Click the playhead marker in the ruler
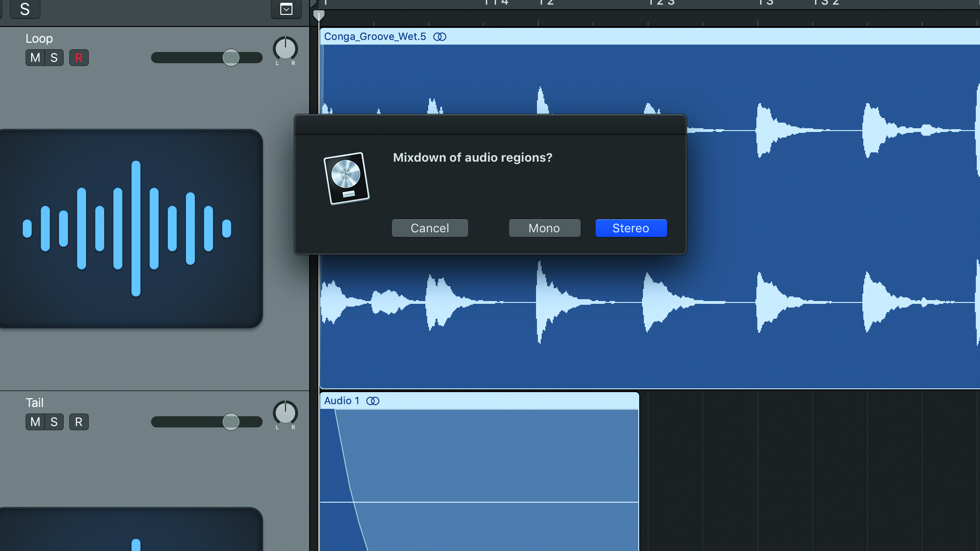 pos(319,16)
